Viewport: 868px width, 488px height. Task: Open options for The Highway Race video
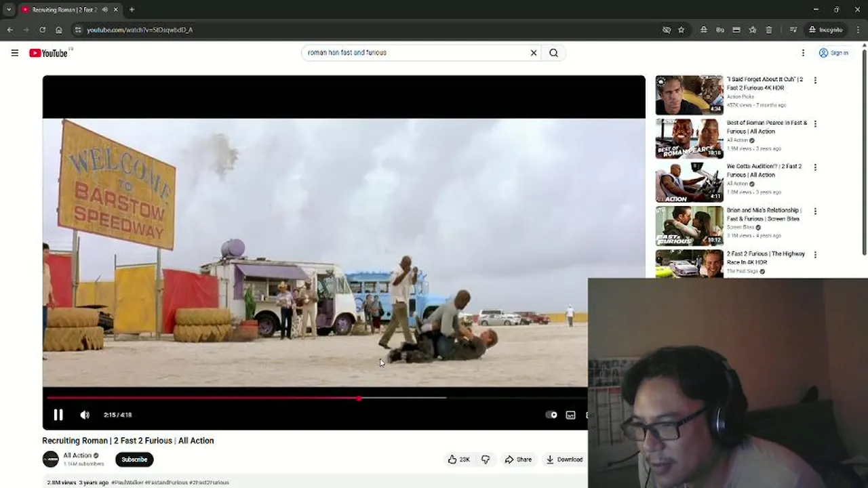click(815, 255)
